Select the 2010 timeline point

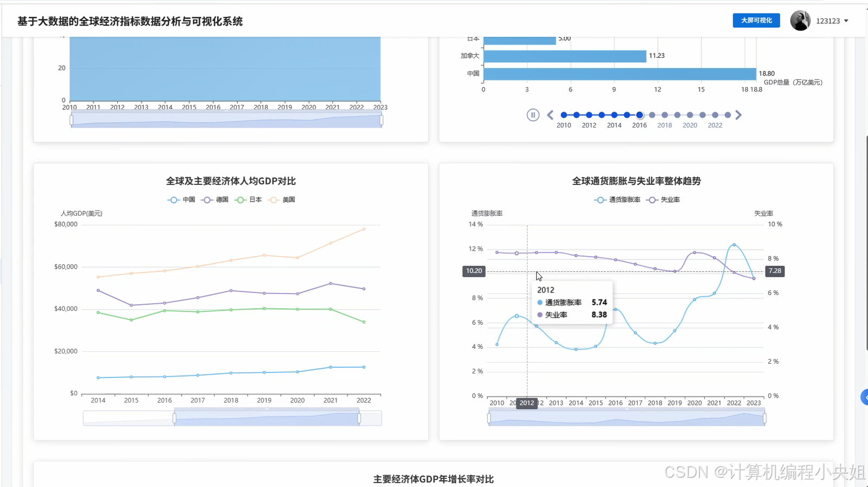click(564, 115)
